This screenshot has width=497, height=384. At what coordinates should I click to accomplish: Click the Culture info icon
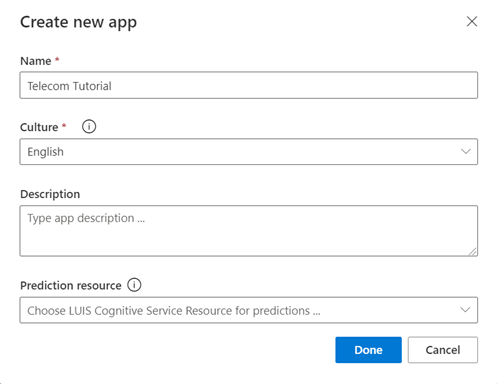89,127
